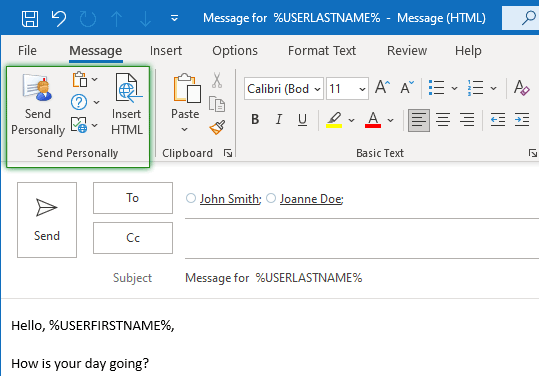Image resolution: width=539 pixels, height=376 pixels.
Task: Click the Send button
Action: click(47, 220)
